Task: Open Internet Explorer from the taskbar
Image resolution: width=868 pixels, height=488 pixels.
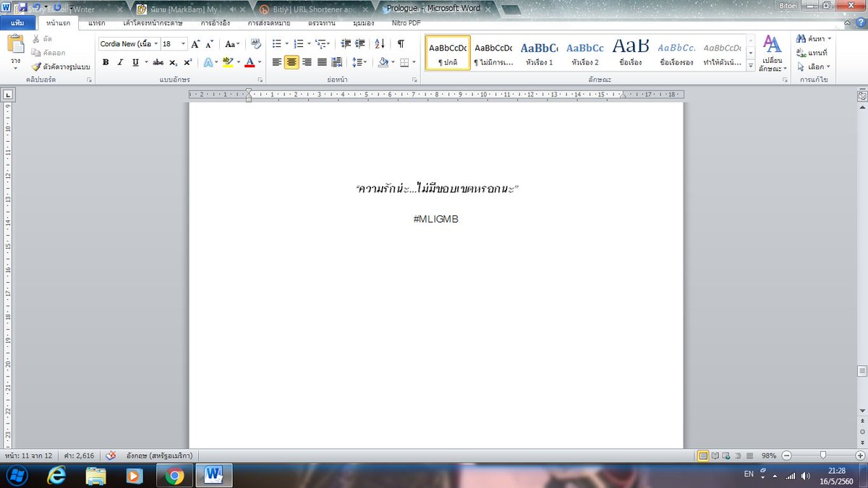Action: [x=56, y=475]
